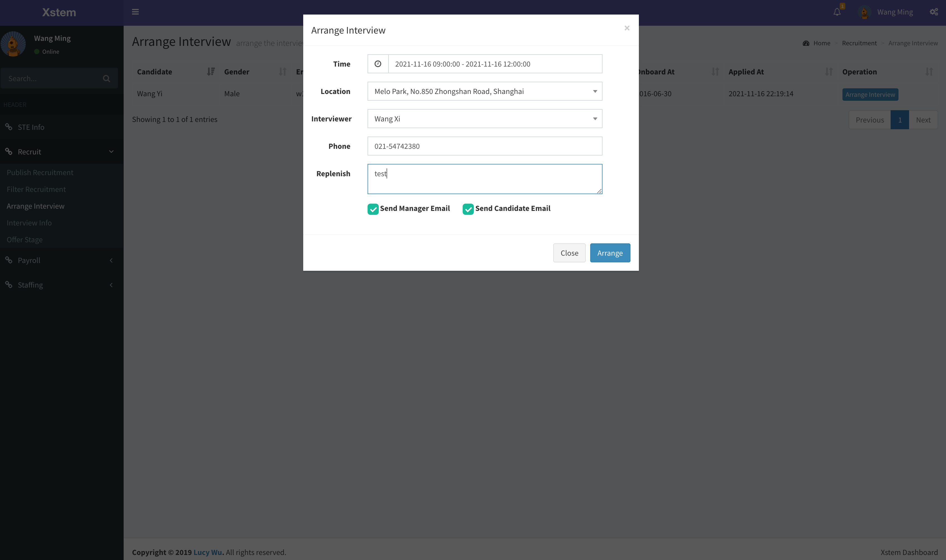Open the settings gears icon in header
The height and width of the screenshot is (560, 946).
[933, 12]
